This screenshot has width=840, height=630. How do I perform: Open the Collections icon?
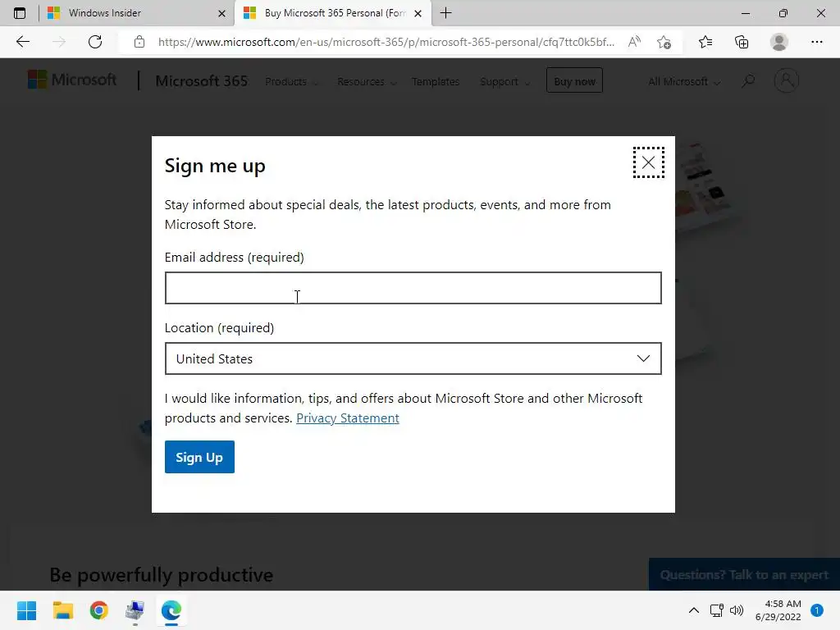[742, 42]
